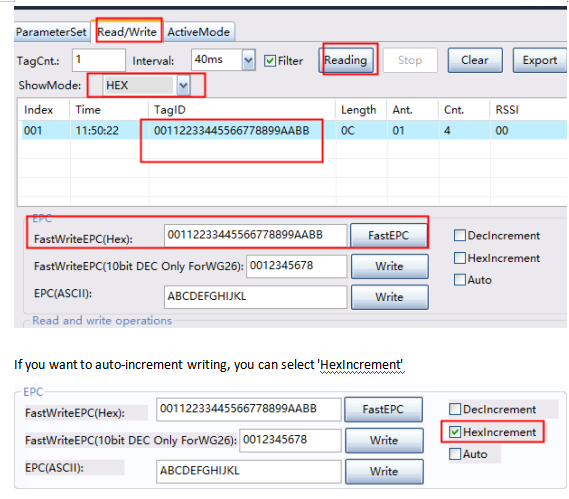Uncheck the checked HexIncrement box in lower panel

455,432
